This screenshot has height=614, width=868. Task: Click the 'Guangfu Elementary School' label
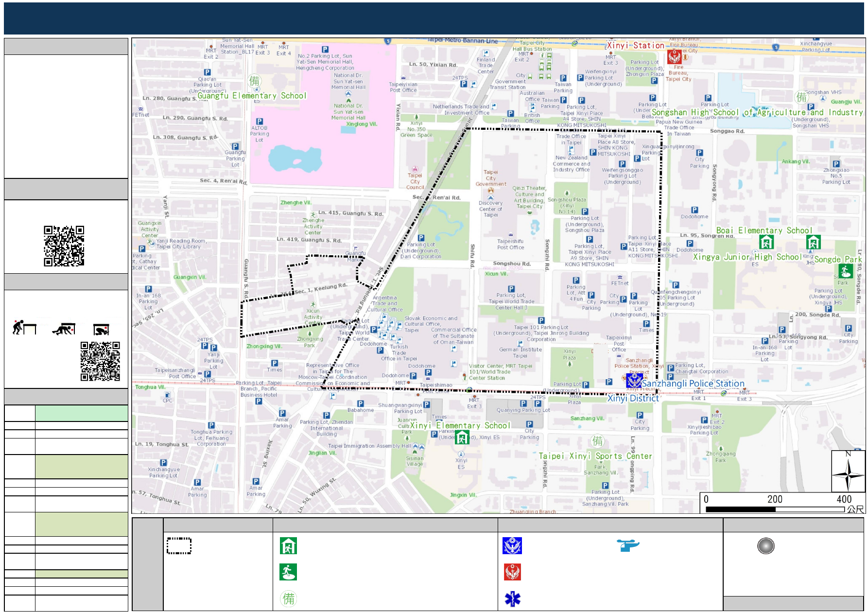[x=252, y=96]
